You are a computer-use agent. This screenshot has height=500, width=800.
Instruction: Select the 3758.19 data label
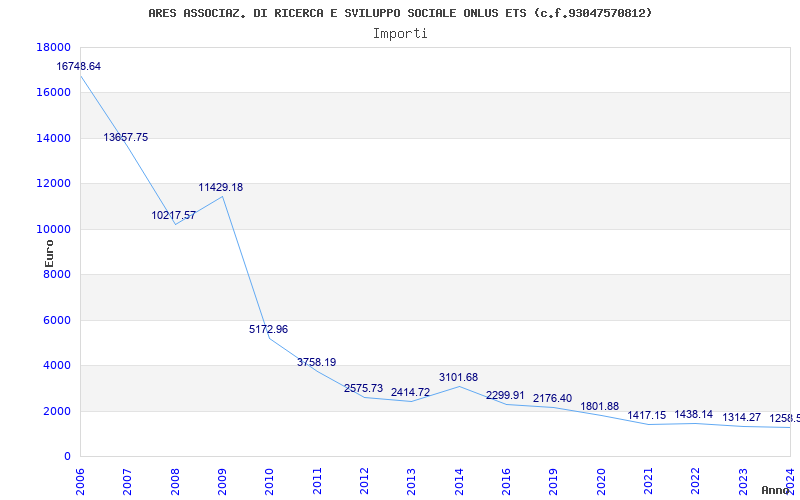[x=316, y=362]
